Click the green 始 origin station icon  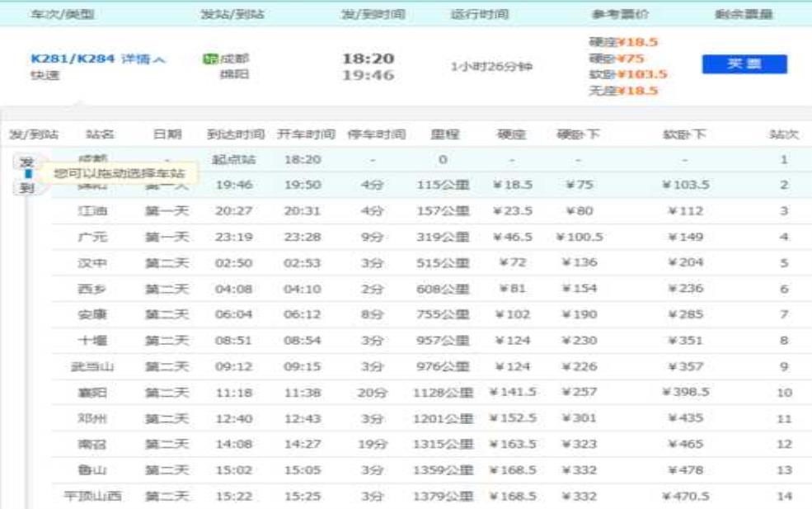(209, 59)
